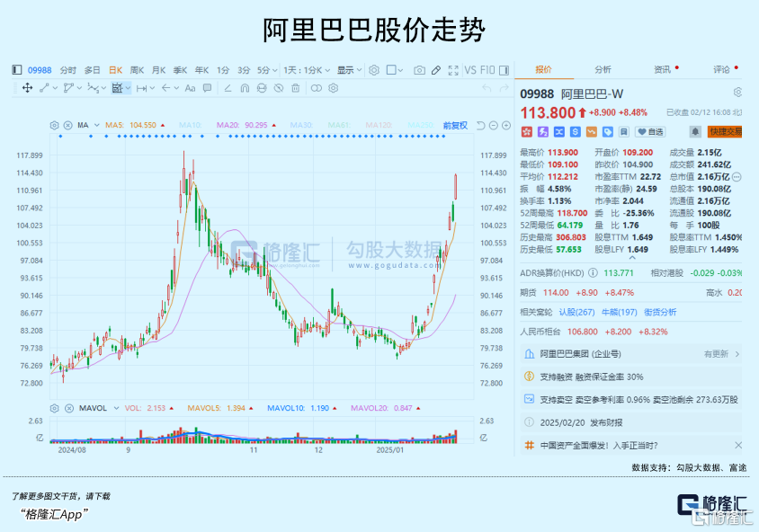
Task: Select the crosshair move tool
Action: [x=27, y=88]
